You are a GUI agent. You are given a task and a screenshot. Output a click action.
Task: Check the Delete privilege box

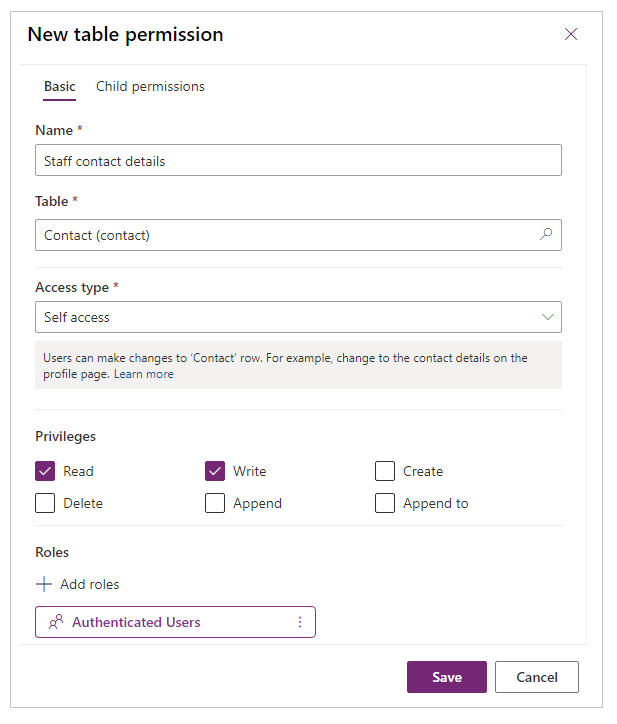[45, 503]
